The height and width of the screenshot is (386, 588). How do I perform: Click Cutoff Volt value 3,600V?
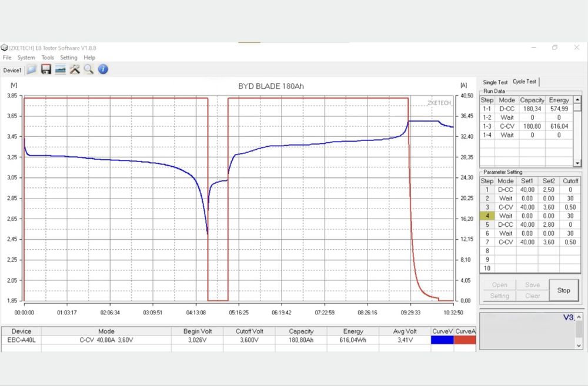[x=249, y=340]
